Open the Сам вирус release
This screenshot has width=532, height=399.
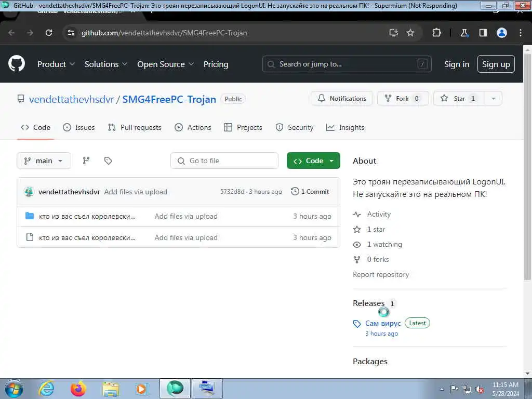click(383, 323)
